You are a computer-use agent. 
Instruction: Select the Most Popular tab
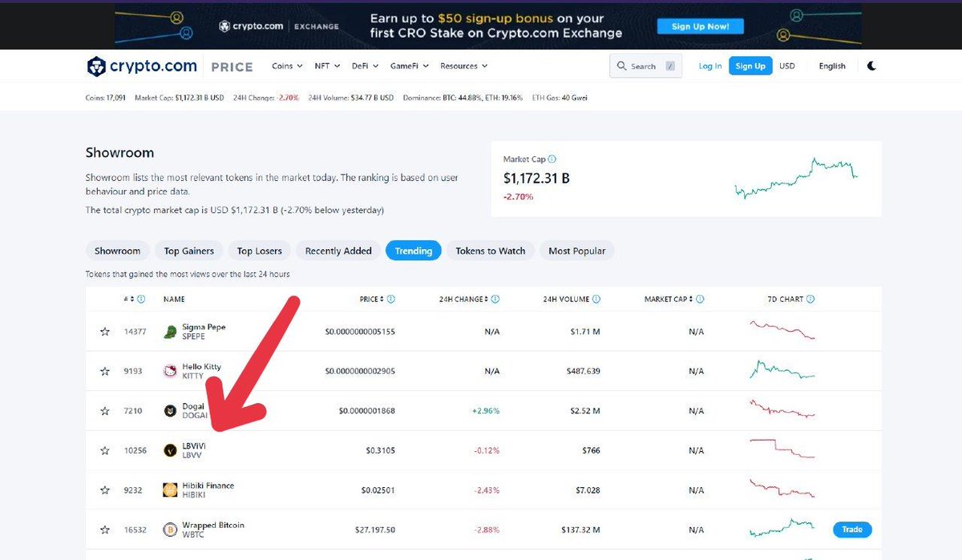[x=577, y=251]
